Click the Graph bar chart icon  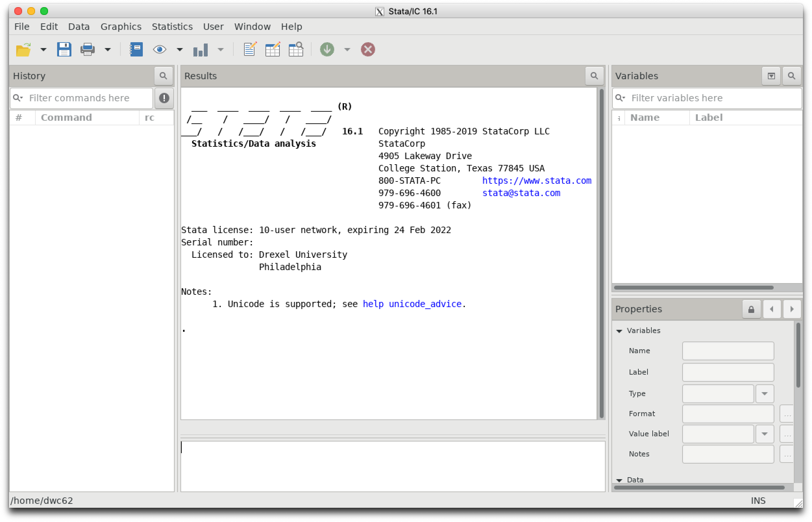(200, 49)
